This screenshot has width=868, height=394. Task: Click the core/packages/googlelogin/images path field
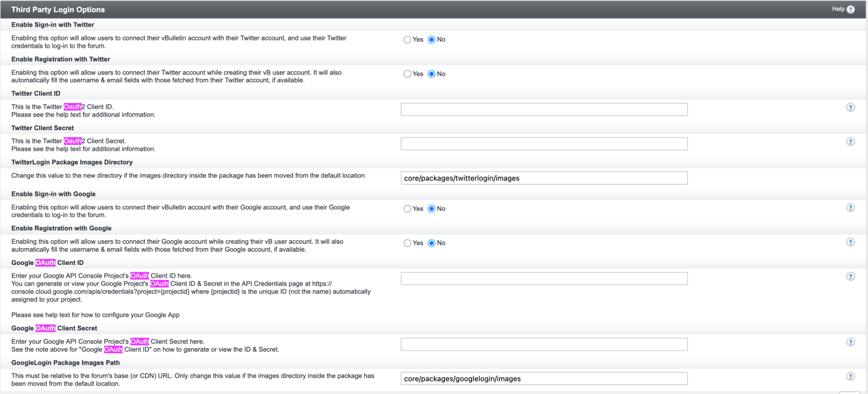coord(544,378)
